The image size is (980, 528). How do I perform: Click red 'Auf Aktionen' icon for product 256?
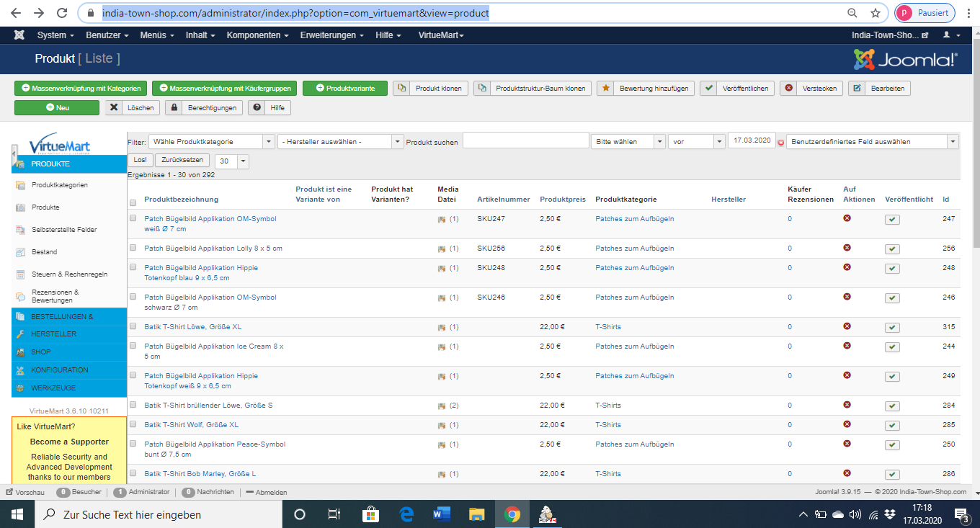(847, 248)
